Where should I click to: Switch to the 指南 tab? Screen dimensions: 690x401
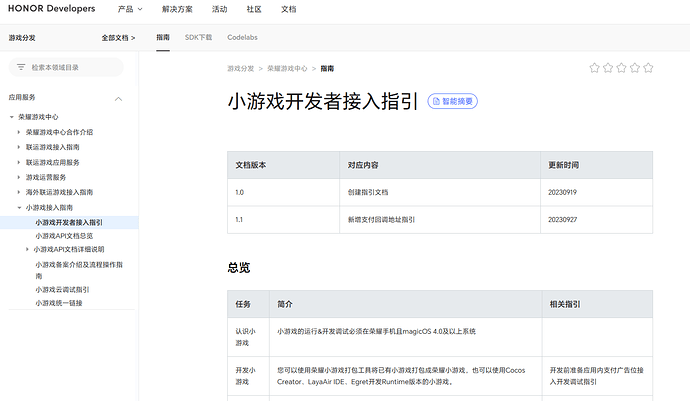pyautogui.click(x=163, y=37)
